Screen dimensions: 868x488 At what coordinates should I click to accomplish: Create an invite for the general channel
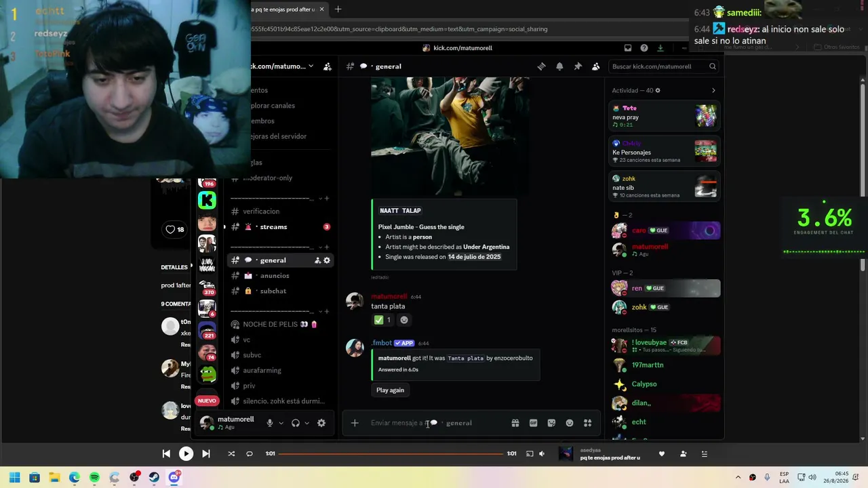(x=317, y=260)
